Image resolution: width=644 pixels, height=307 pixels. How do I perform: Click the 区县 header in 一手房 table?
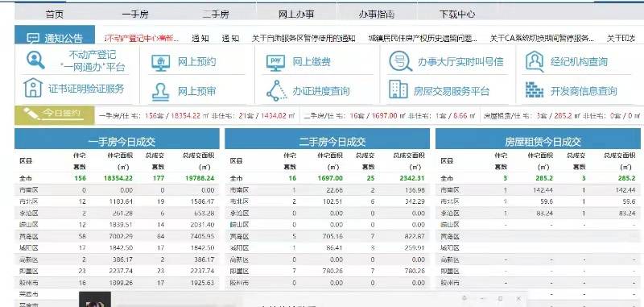point(26,161)
